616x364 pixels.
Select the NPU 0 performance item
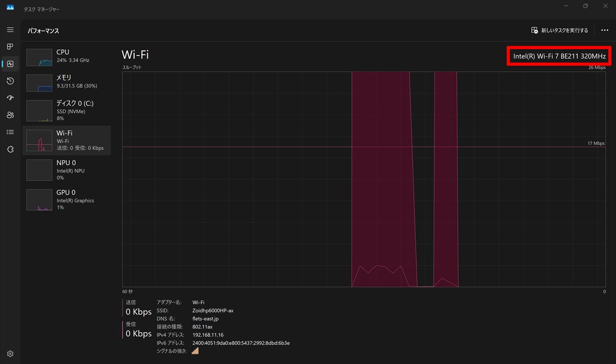pos(67,170)
